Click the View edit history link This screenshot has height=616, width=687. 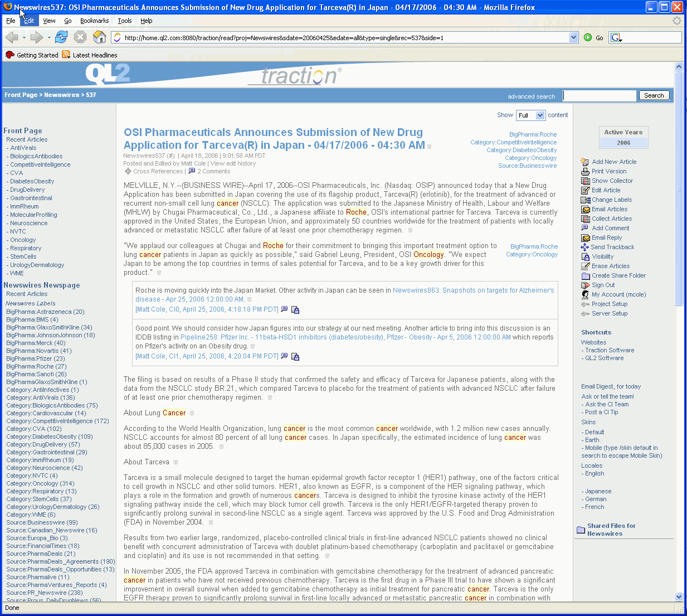233,163
